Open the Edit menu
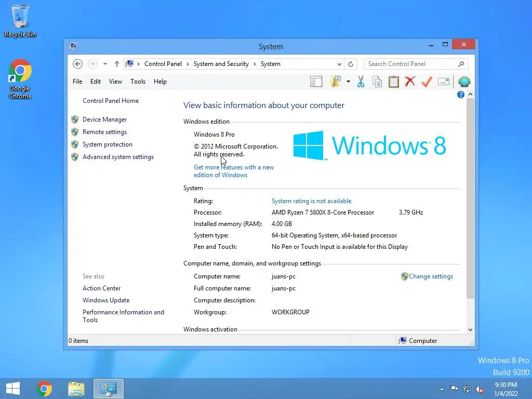This screenshot has height=399, width=532. [96, 82]
